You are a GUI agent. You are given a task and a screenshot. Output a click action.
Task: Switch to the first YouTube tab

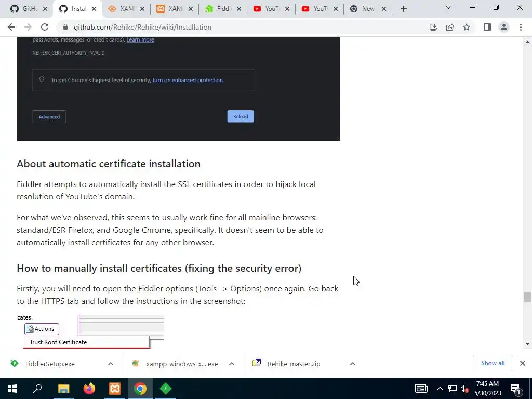point(268,9)
